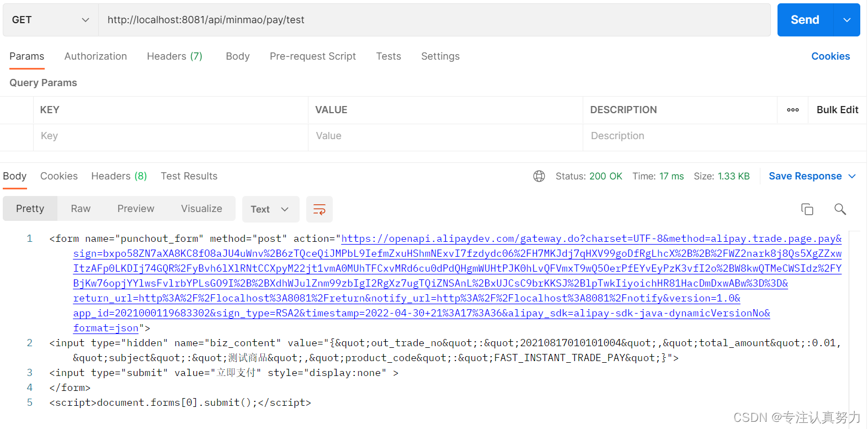Click the Status 200 OK text
868x429 pixels.
[x=589, y=176]
